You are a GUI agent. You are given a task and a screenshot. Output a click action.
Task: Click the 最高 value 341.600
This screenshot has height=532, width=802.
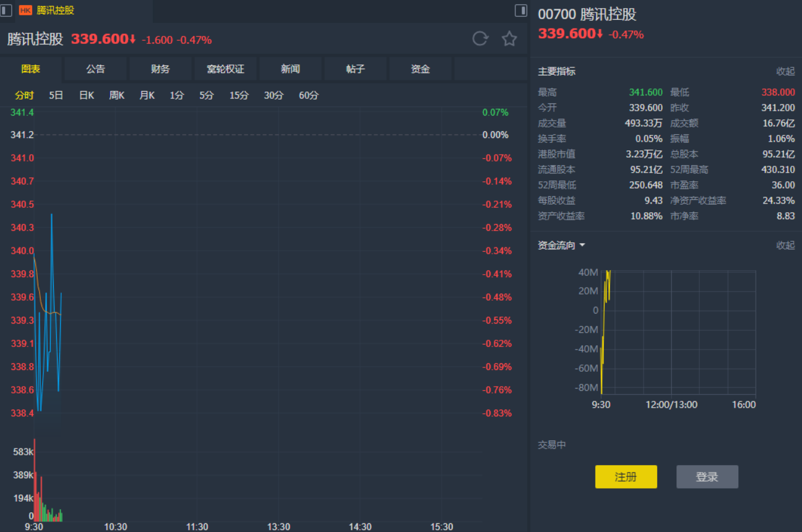point(646,92)
